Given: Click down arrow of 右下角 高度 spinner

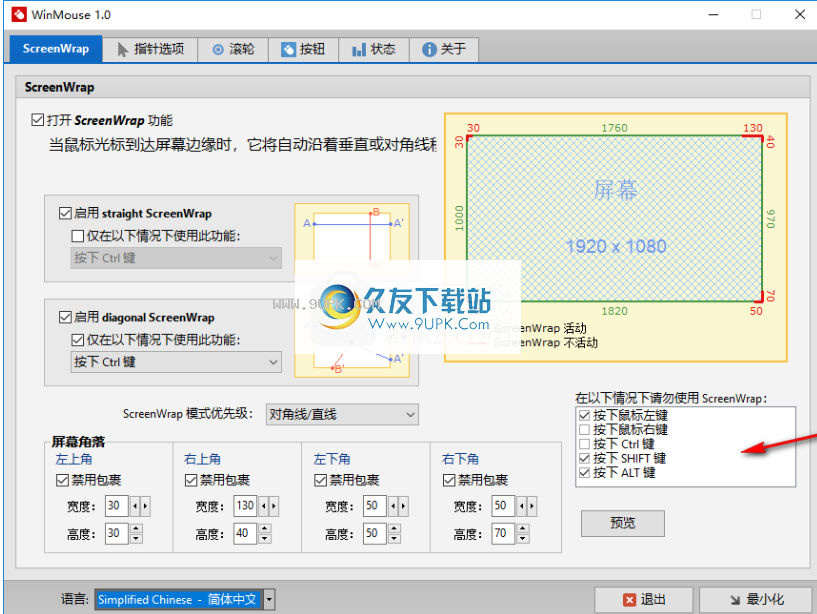Looking at the screenshot, I should [523, 538].
